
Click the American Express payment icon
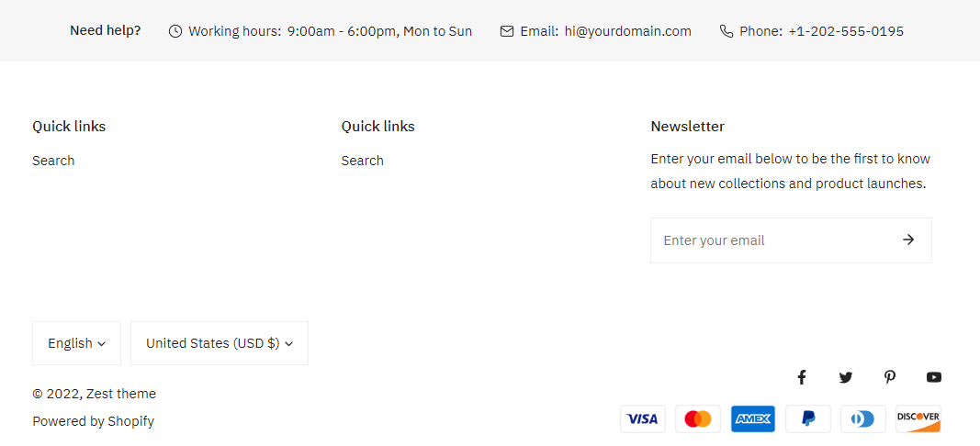[753, 419]
